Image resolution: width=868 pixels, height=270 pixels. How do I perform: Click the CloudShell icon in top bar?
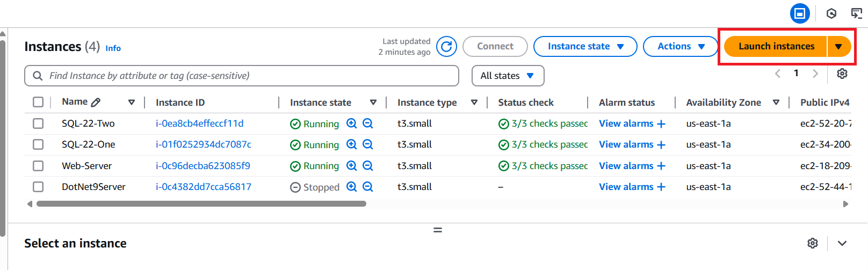pos(857,13)
